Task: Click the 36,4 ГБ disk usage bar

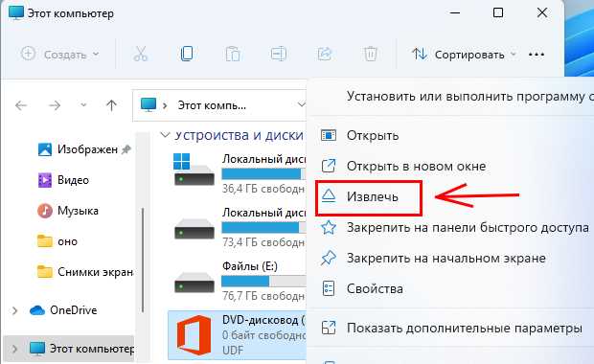Action: click(x=263, y=173)
